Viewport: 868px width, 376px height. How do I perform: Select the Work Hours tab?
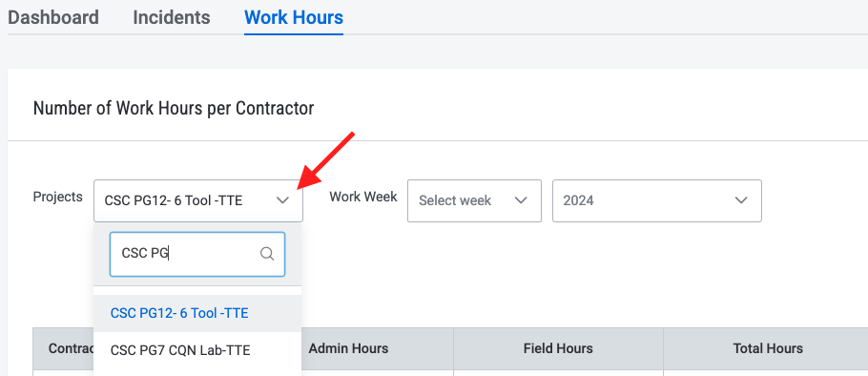294,17
